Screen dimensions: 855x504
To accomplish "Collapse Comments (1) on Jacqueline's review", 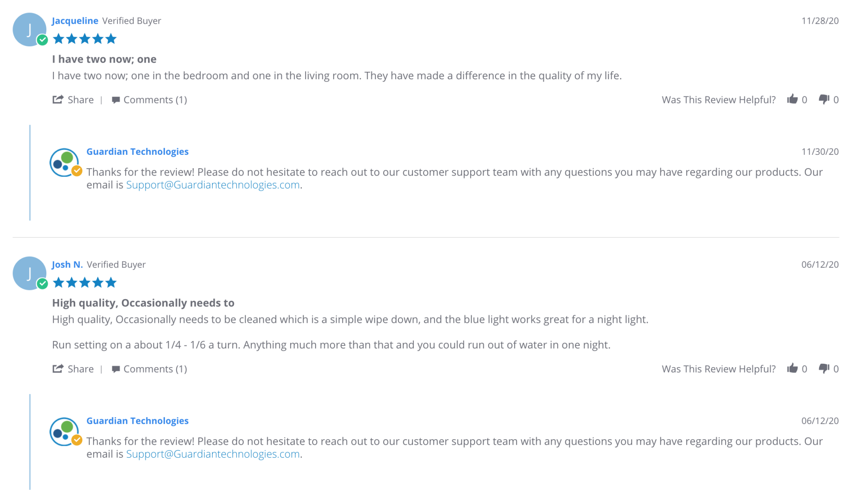I will click(x=155, y=100).
